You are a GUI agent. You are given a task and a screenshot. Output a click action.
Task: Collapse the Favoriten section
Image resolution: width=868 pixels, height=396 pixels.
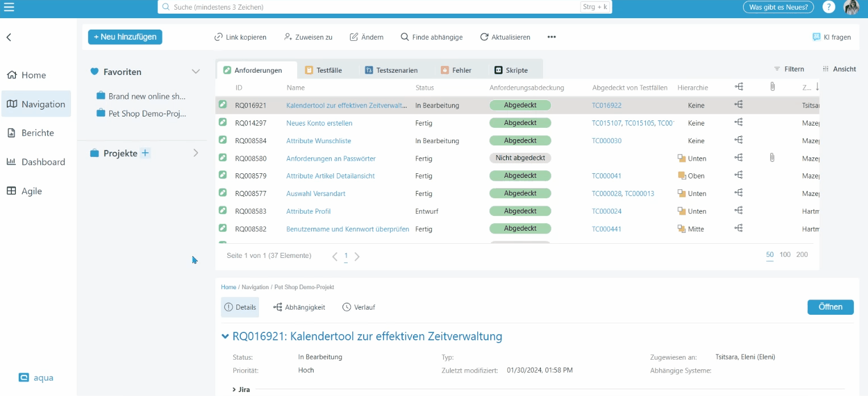(x=195, y=72)
